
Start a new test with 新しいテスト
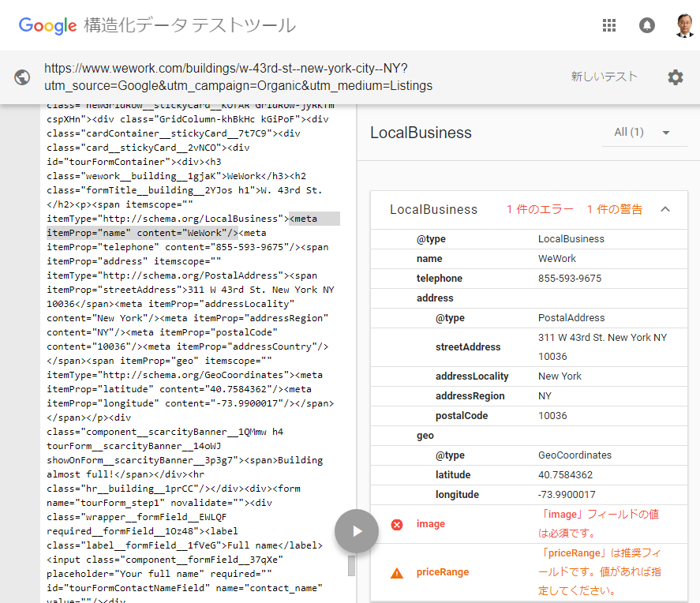(x=604, y=77)
